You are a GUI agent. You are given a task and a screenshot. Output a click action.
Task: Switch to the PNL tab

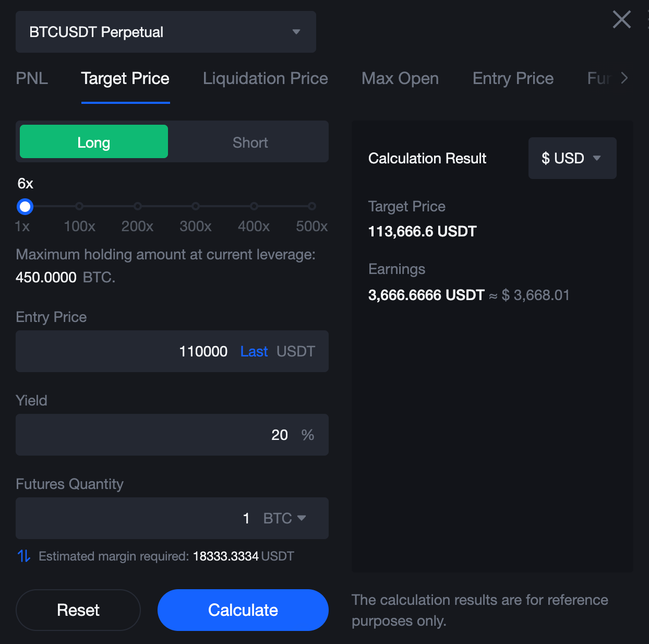tap(32, 78)
